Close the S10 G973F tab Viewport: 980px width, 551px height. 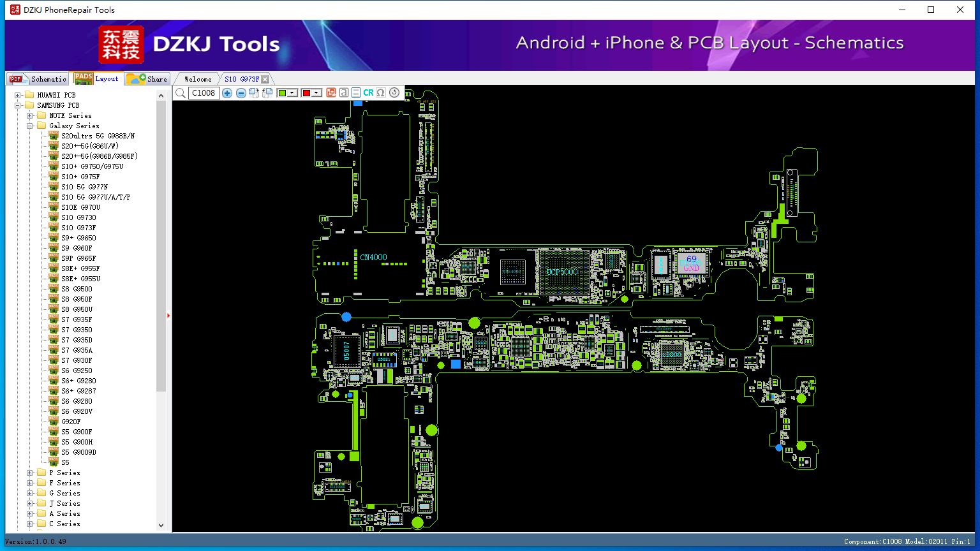[x=265, y=80]
